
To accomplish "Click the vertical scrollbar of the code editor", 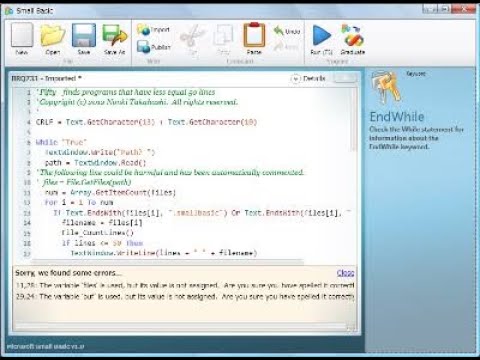I will (353, 120).
